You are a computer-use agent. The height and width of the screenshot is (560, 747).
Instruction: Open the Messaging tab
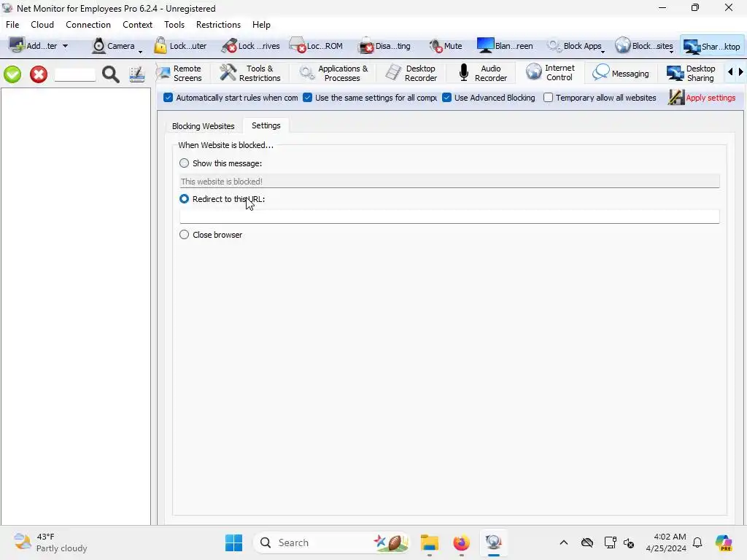[620, 74]
